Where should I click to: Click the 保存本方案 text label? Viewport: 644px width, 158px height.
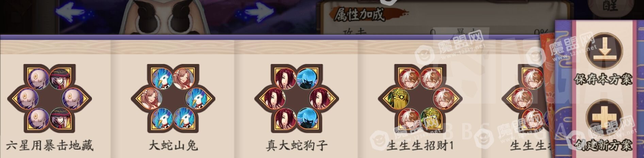[603, 79]
